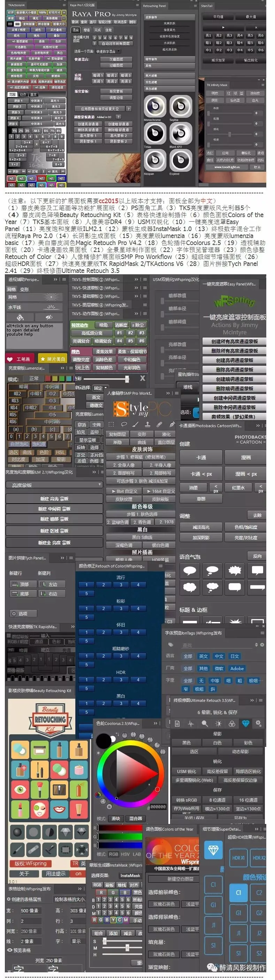Toggle the 全部 language filter in fonTags
This screenshot has width=275, height=980.
[x=188, y=656]
